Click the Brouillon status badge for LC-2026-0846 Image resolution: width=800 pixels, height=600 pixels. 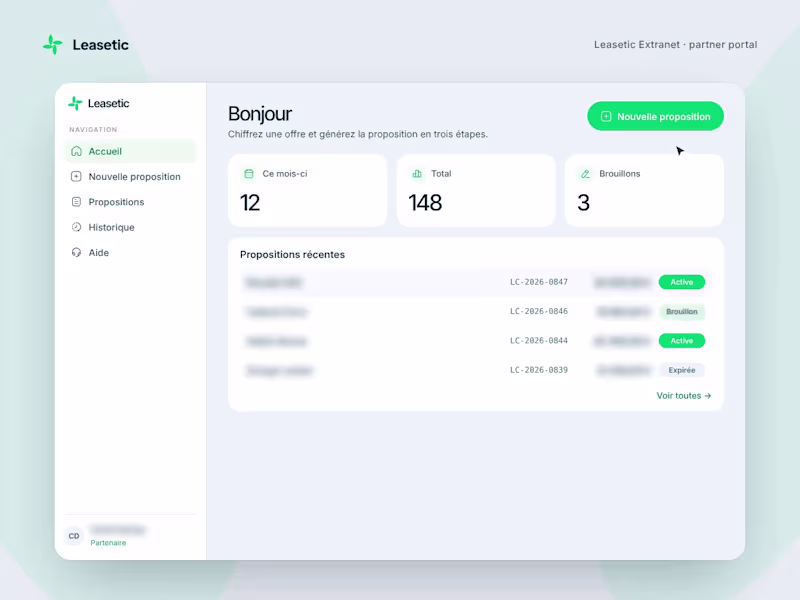(x=682, y=312)
